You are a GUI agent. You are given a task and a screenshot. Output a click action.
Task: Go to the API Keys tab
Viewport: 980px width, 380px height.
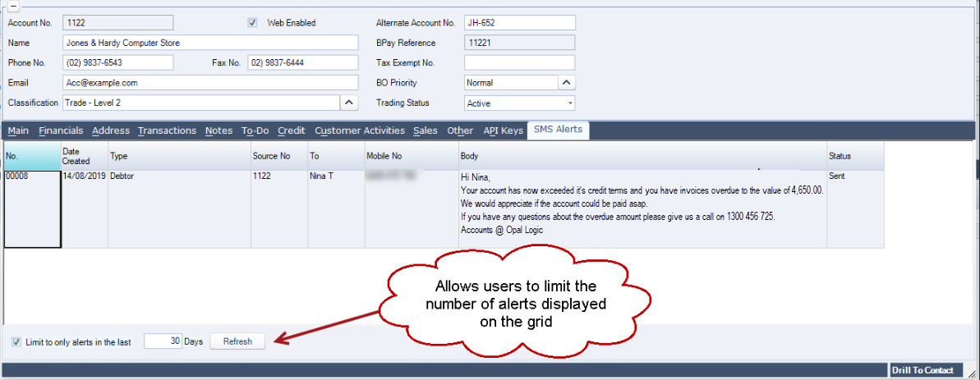tap(503, 130)
